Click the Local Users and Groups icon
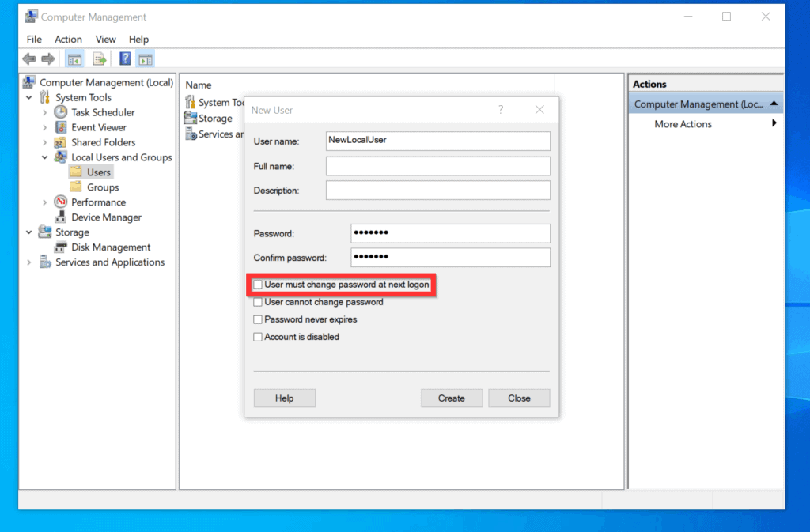Viewport: 810px width, 532px height. pos(60,157)
